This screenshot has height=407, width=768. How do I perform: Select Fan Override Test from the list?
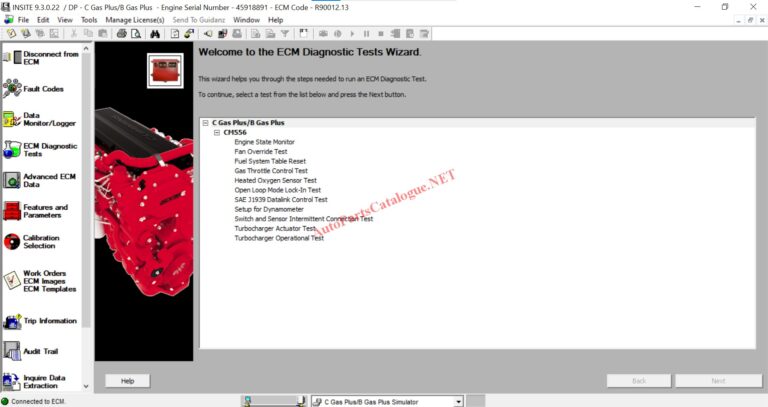pos(260,151)
